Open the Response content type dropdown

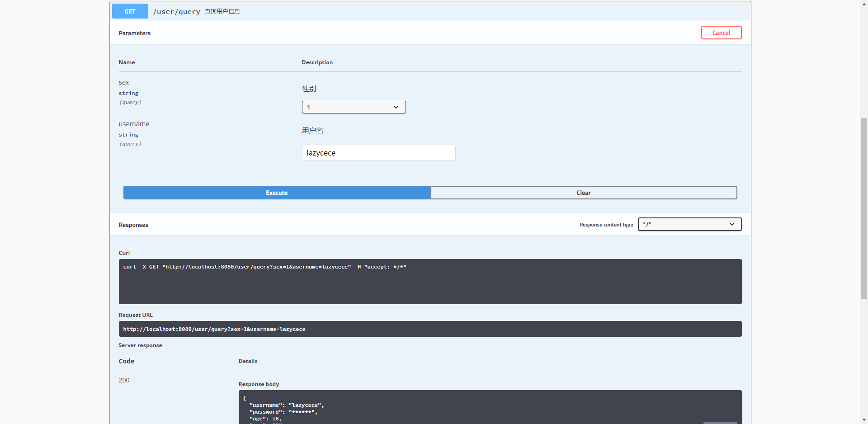click(689, 224)
